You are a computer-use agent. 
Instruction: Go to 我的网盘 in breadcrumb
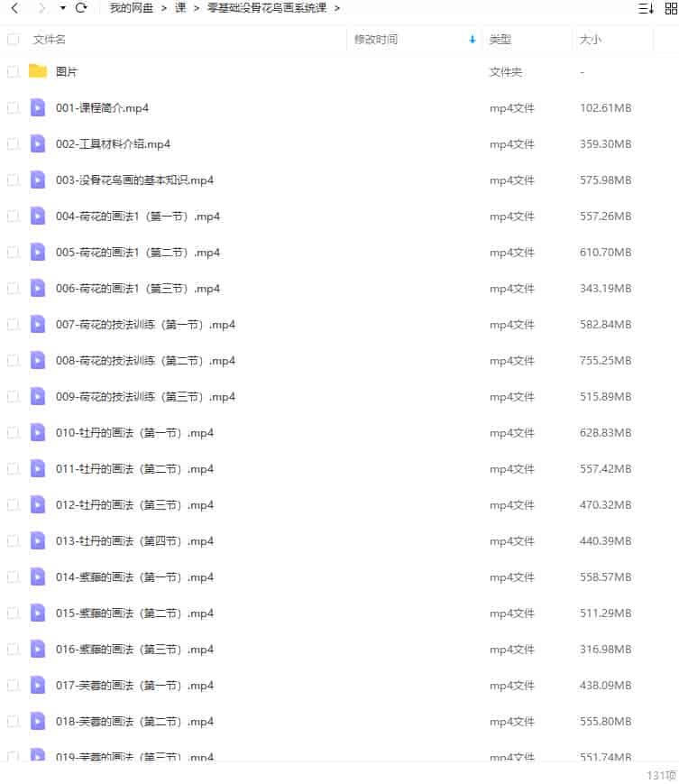(132, 8)
